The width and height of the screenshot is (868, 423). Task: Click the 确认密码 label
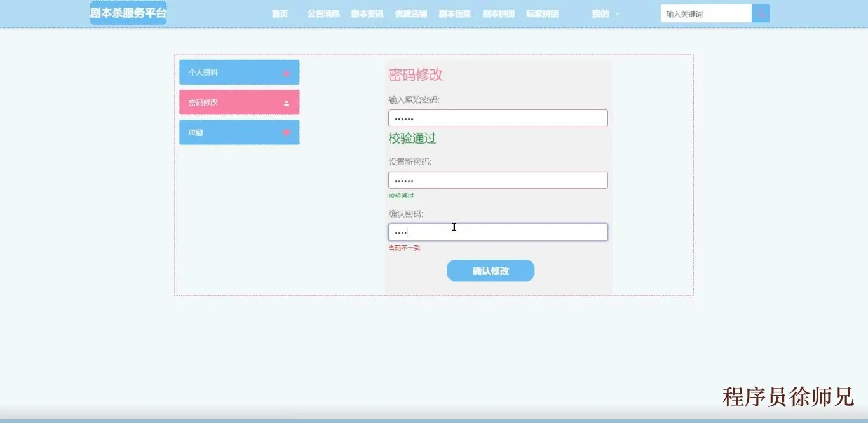[x=406, y=214]
